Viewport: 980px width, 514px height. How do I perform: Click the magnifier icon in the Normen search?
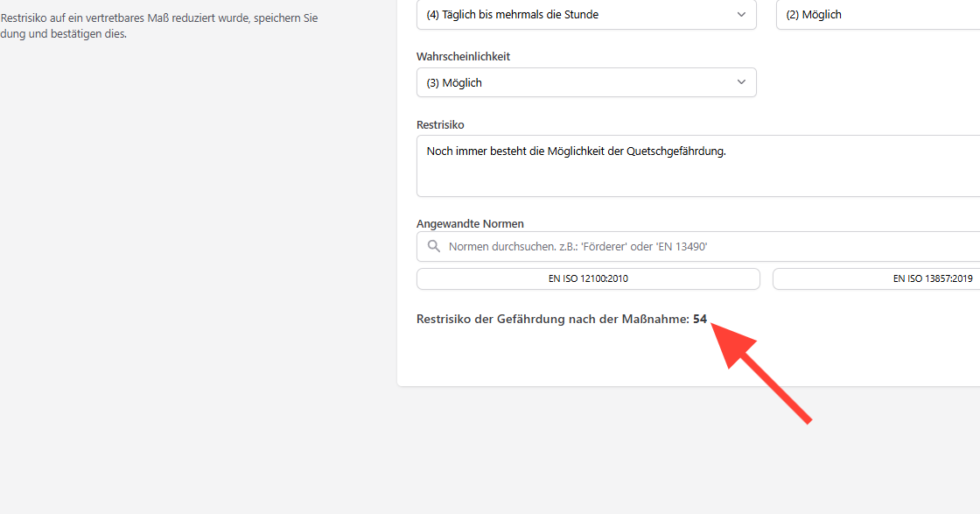point(434,246)
